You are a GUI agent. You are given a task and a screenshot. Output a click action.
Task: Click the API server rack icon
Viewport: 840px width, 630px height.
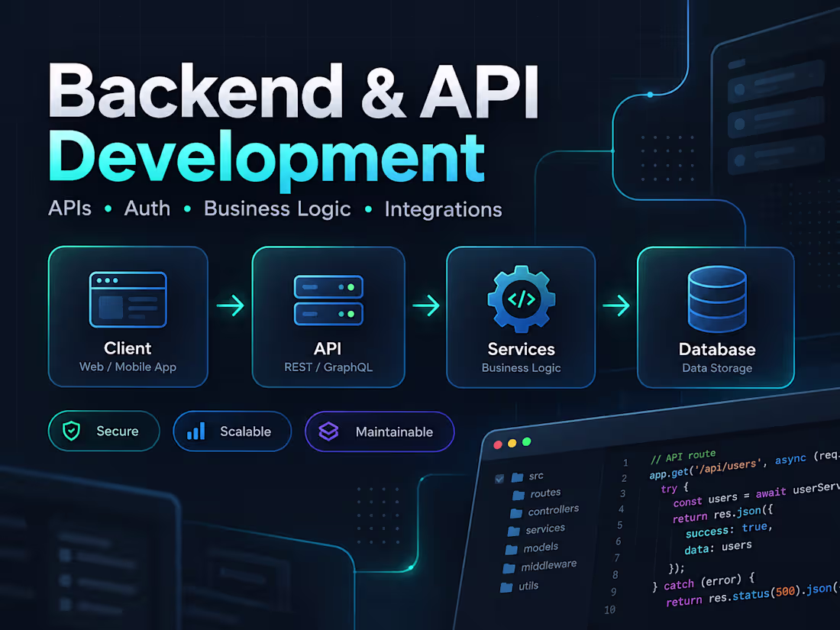tap(328, 300)
